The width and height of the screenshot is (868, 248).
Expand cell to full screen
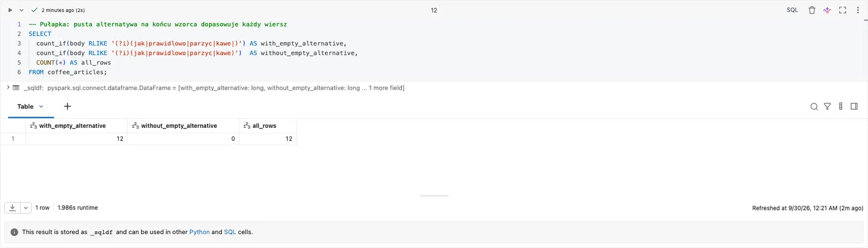[843, 10]
